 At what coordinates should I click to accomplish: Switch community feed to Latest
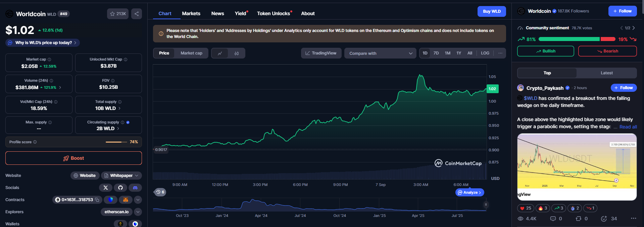click(606, 73)
